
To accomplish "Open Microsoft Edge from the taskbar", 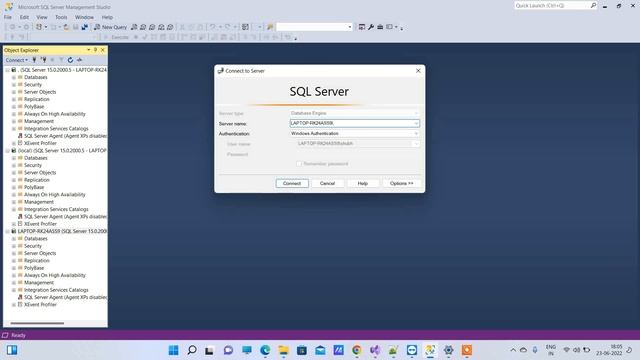I will coord(265,350).
